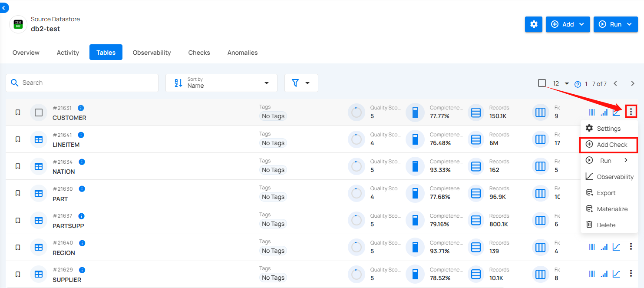
Task: Click the bookmark icon on the CUSTOMER row
Action: (18, 113)
